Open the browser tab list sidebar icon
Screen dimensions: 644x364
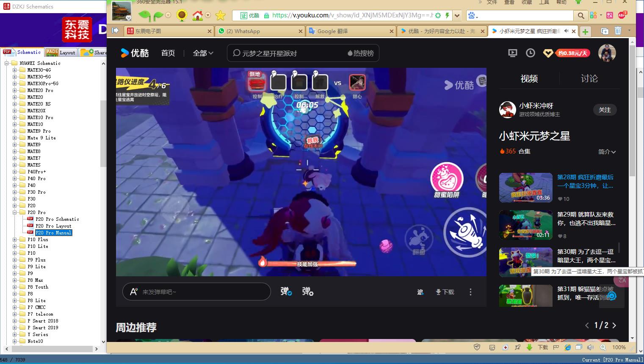tap(115, 31)
